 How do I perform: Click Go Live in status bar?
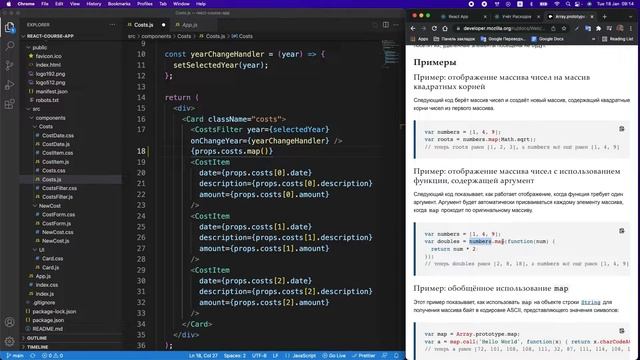pyautogui.click(x=333, y=356)
